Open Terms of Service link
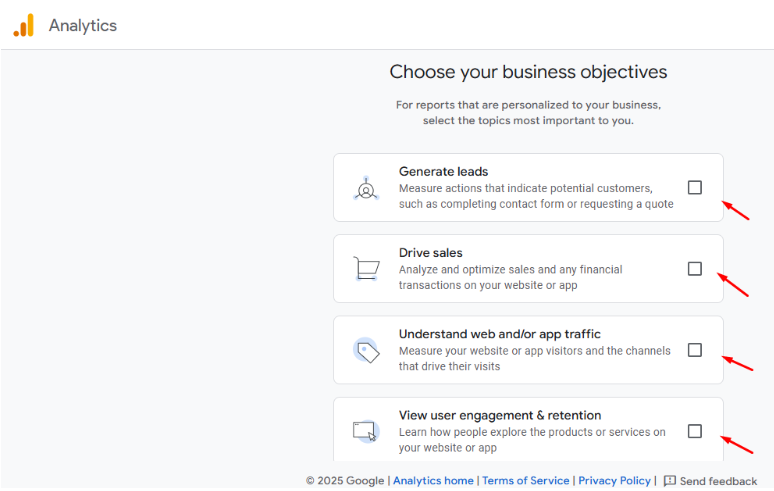This screenshot has width=774, height=491. click(x=525, y=481)
